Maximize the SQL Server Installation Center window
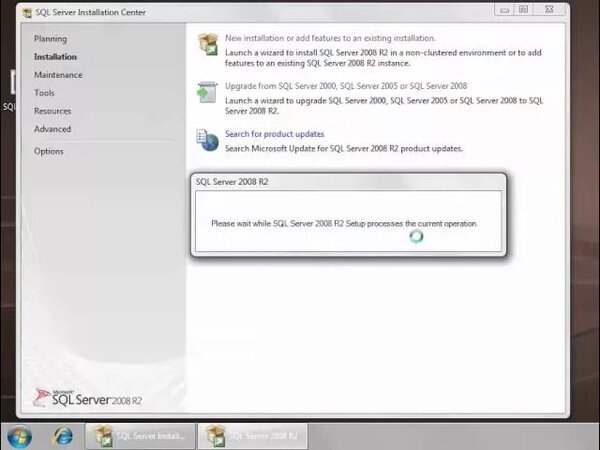Viewport: 600px width, 450px height. [x=523, y=10]
